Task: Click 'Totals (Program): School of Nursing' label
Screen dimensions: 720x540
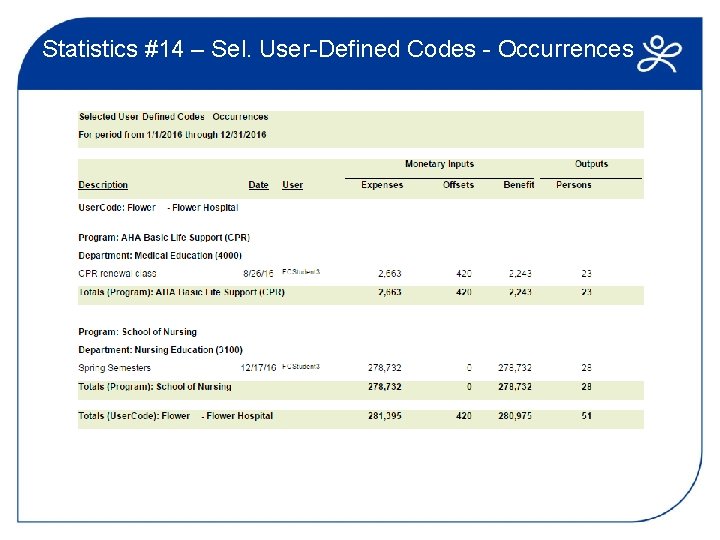Action: coord(155,387)
